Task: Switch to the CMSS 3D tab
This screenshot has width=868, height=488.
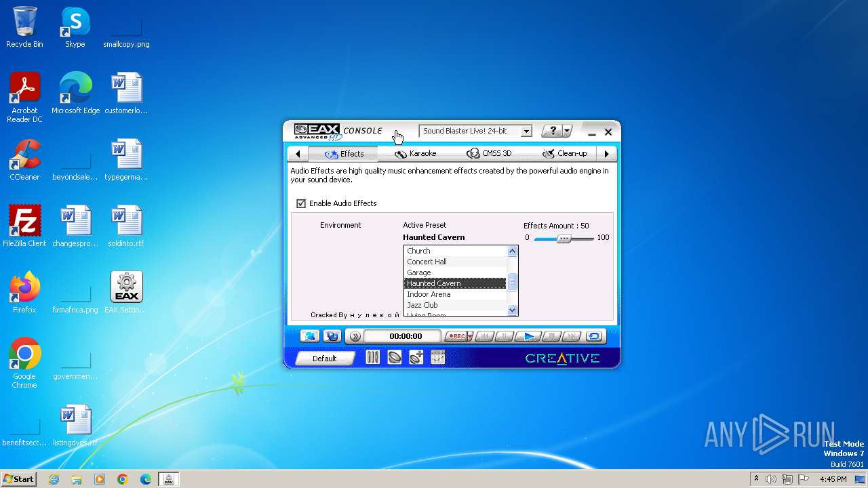Action: 489,154
